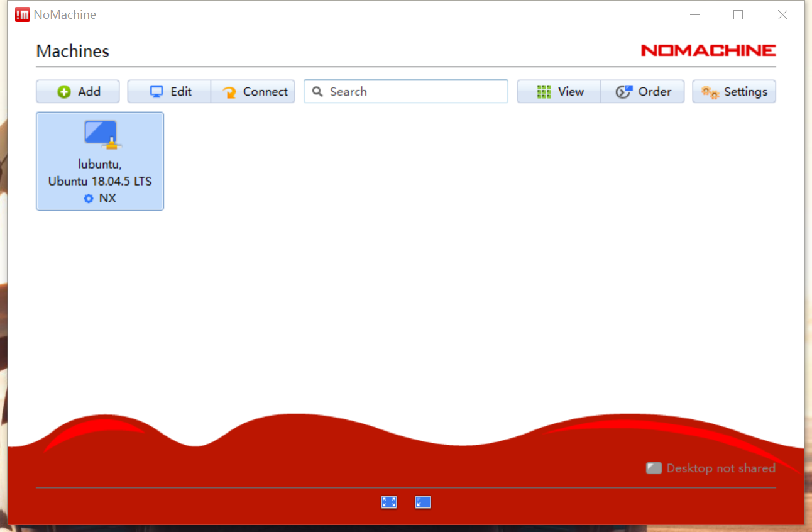Click the blue monitor icon on Edit
The height and width of the screenshot is (532, 812).
[x=156, y=92]
